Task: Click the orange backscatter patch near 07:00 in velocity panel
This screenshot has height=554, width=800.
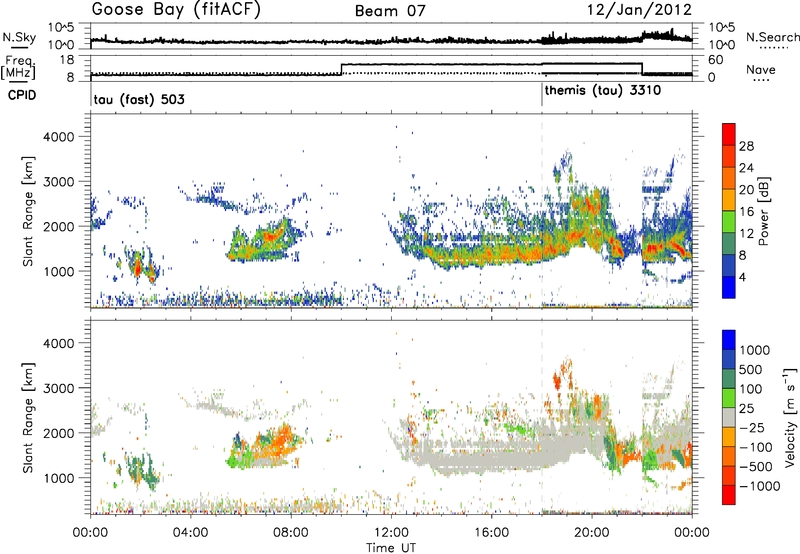Action: 277,440
